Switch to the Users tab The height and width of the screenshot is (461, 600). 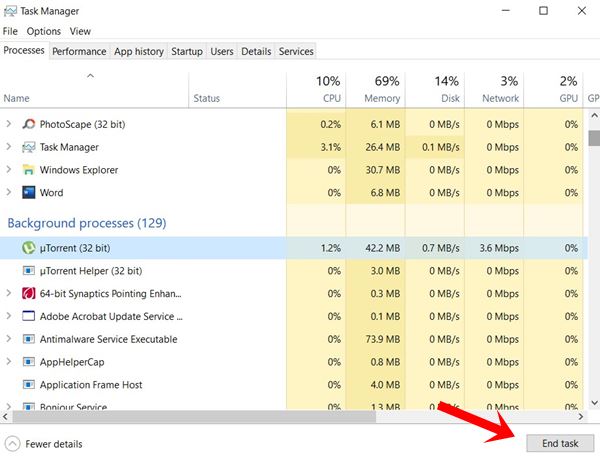tap(222, 51)
